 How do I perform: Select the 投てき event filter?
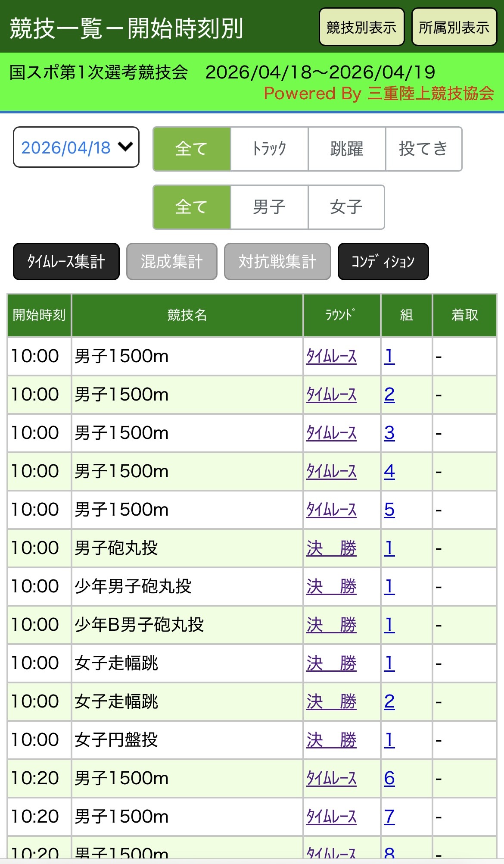click(423, 149)
